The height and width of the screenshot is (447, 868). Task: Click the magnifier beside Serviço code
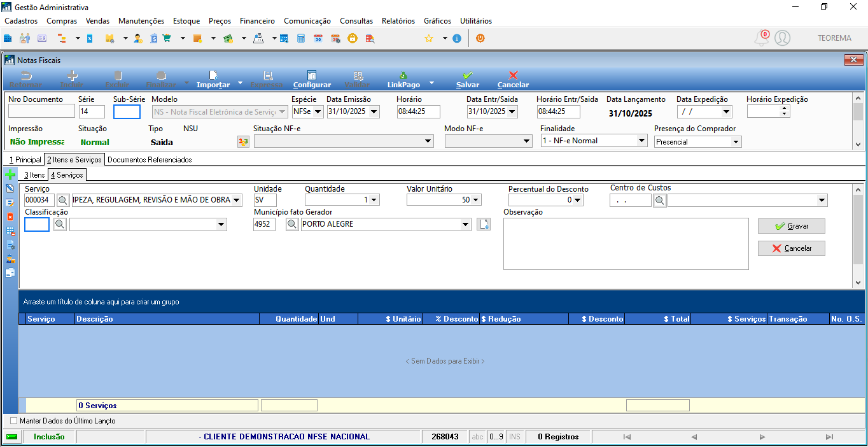(63, 200)
